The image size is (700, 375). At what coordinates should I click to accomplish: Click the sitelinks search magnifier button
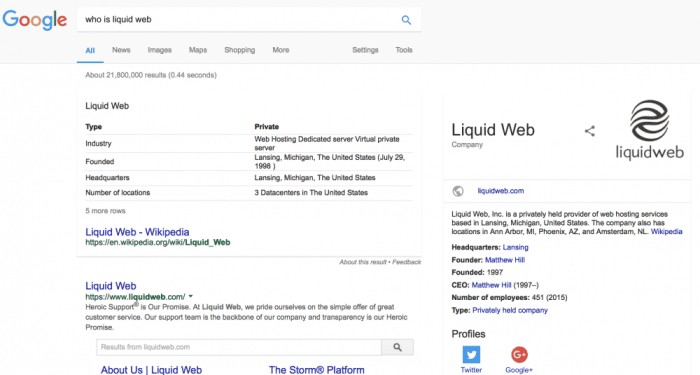397,347
